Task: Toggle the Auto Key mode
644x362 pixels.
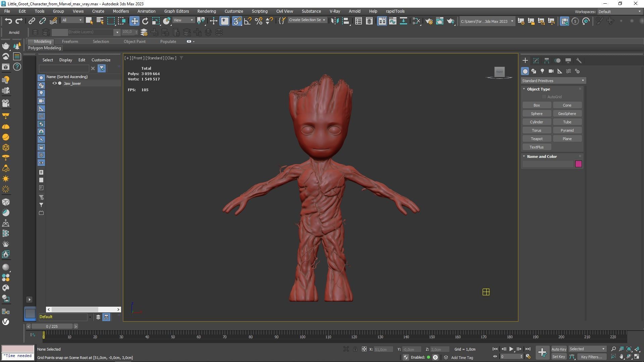Action: coord(559,349)
